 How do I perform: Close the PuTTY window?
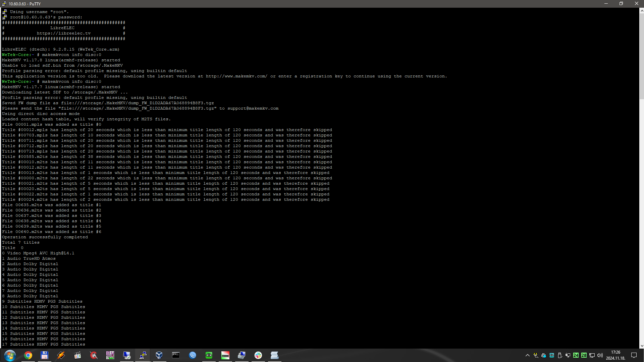click(636, 4)
